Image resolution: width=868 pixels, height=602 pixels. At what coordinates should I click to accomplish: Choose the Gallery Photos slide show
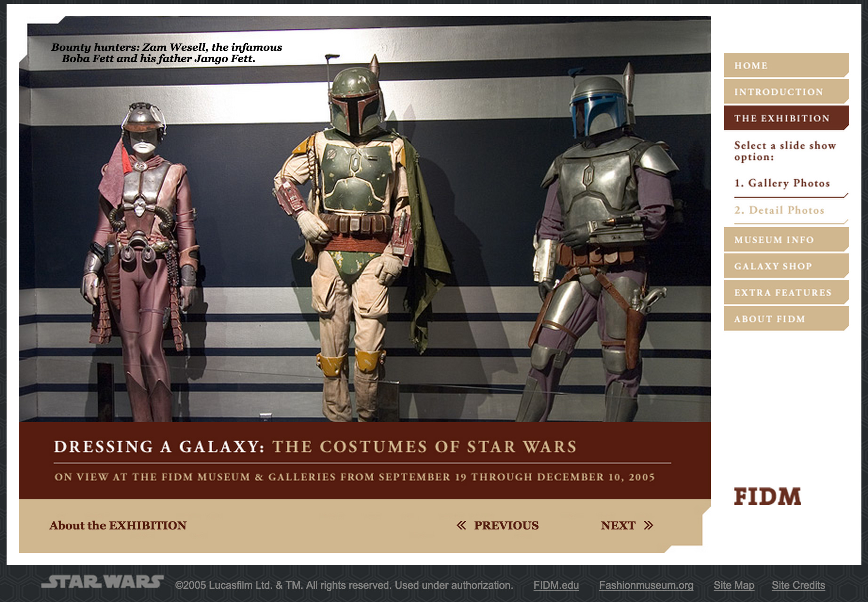click(782, 183)
